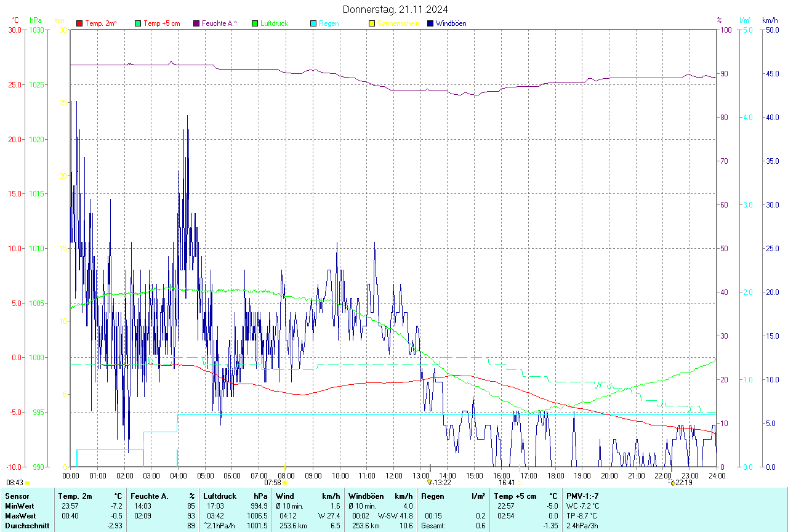Click the 24:00 time axis label
The image size is (788, 532).
coord(717,475)
